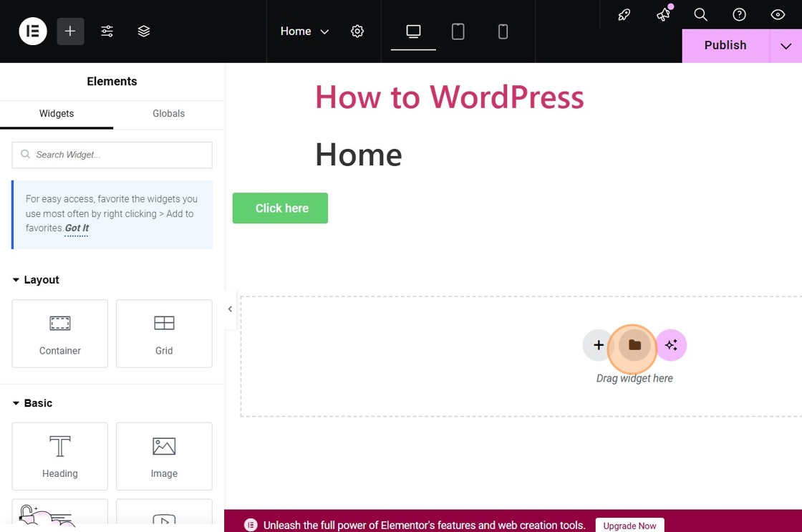Dismiss the favorites tip via Got It

77,228
